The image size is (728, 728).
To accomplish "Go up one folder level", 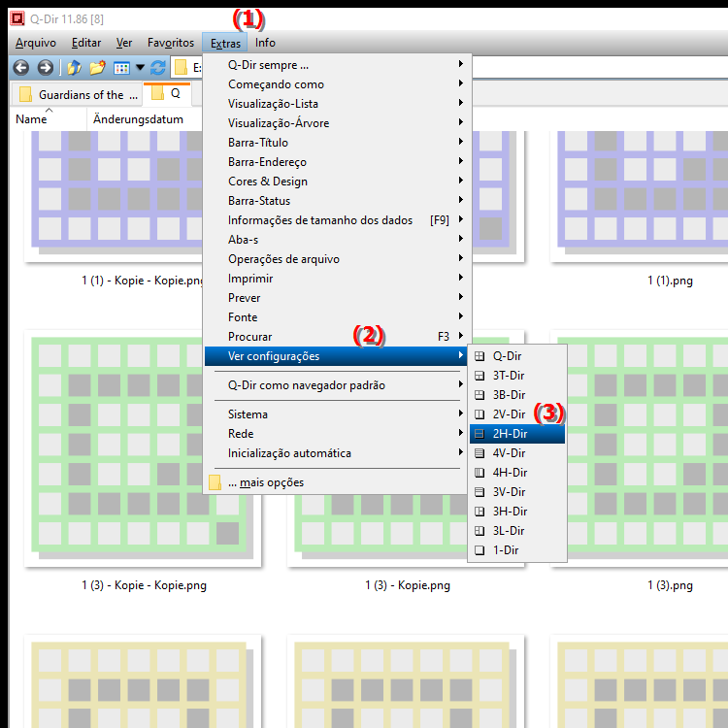I will pyautogui.click(x=74, y=68).
